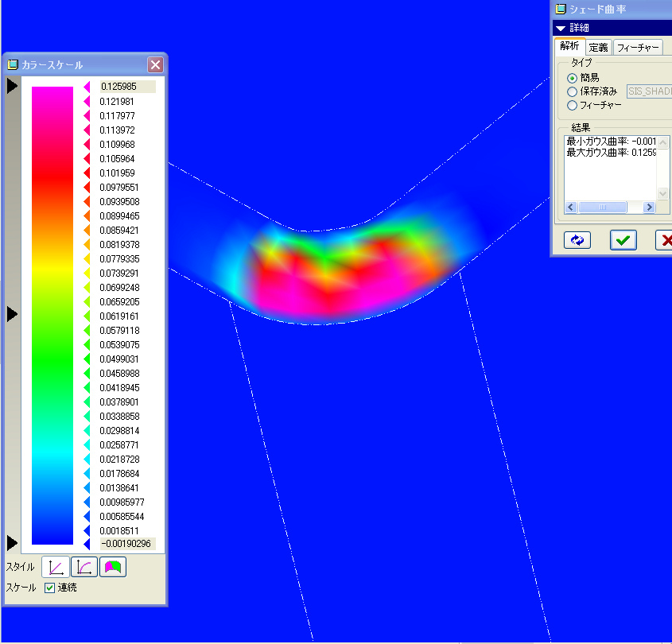Select the 保存済み radio button
Screen dimensions: 672x644
pos(572,91)
